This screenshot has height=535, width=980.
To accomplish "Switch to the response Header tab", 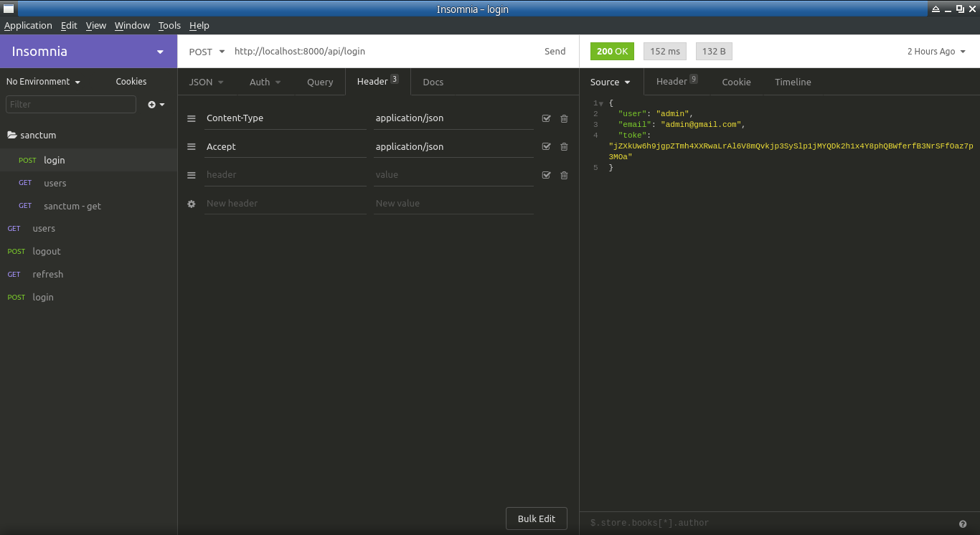I will (677, 82).
